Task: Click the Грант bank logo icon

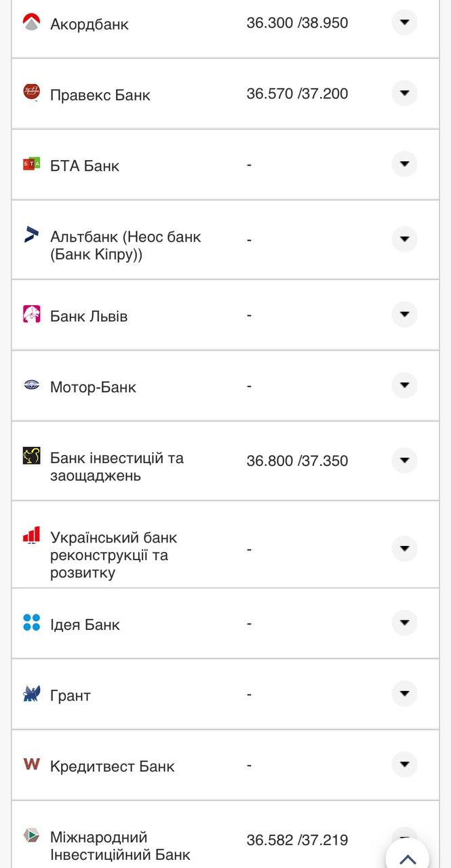Action: coord(31,694)
